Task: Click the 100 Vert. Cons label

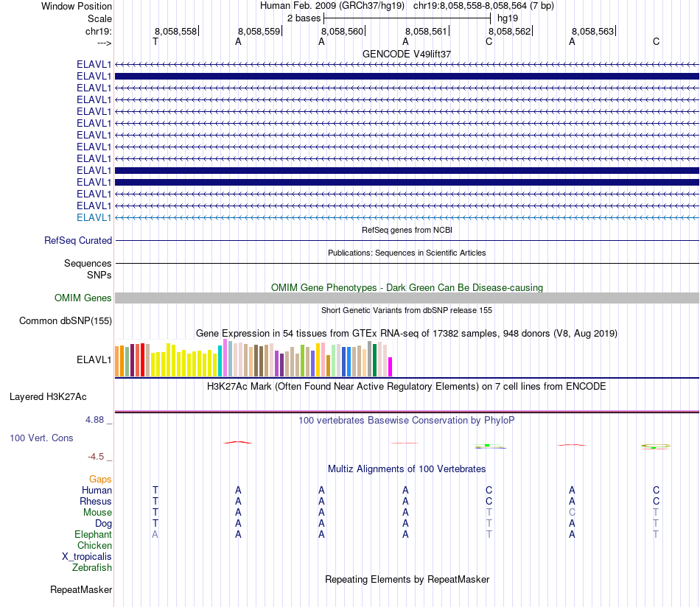Action: [x=41, y=438]
